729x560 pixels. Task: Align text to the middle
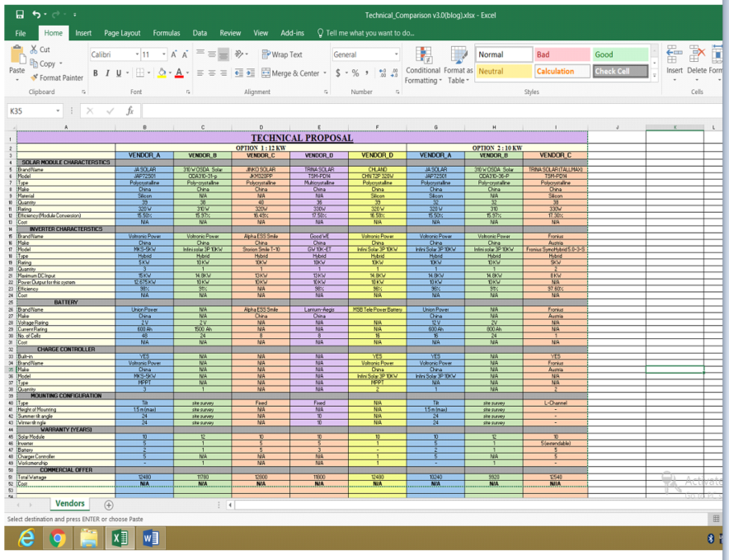coord(212,54)
